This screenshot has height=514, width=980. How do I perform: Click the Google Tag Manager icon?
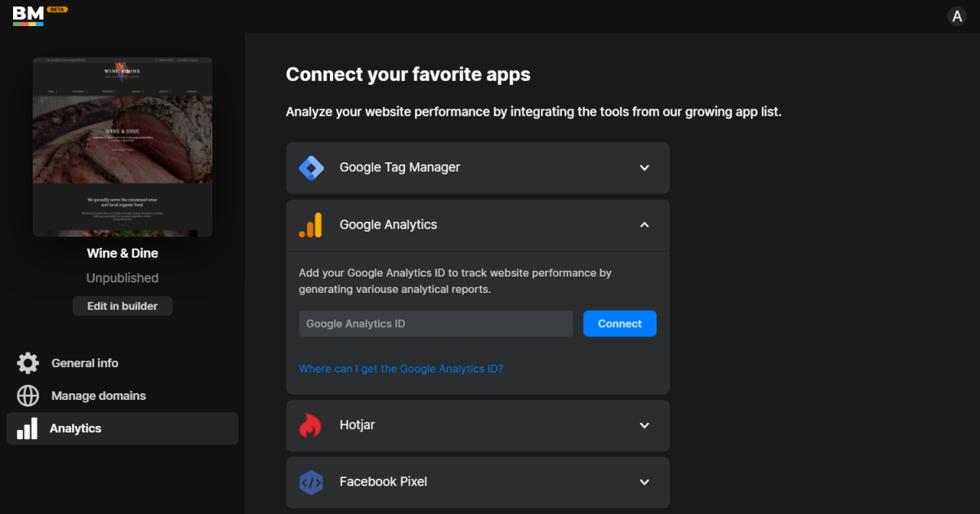[311, 167]
